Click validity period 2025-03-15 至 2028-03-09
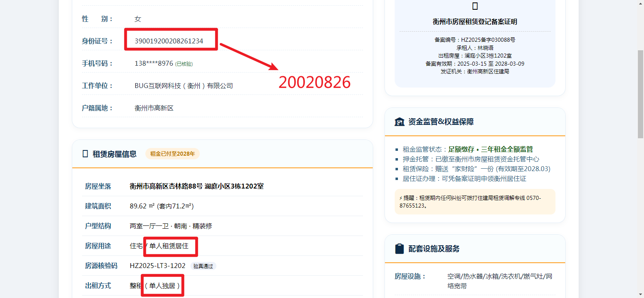The width and height of the screenshot is (644, 298). tap(491, 64)
